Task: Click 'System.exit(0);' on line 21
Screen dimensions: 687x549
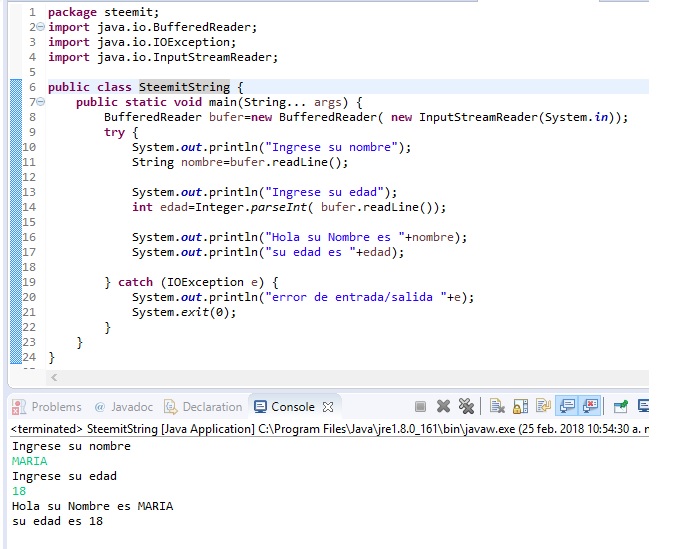Action: [184, 312]
